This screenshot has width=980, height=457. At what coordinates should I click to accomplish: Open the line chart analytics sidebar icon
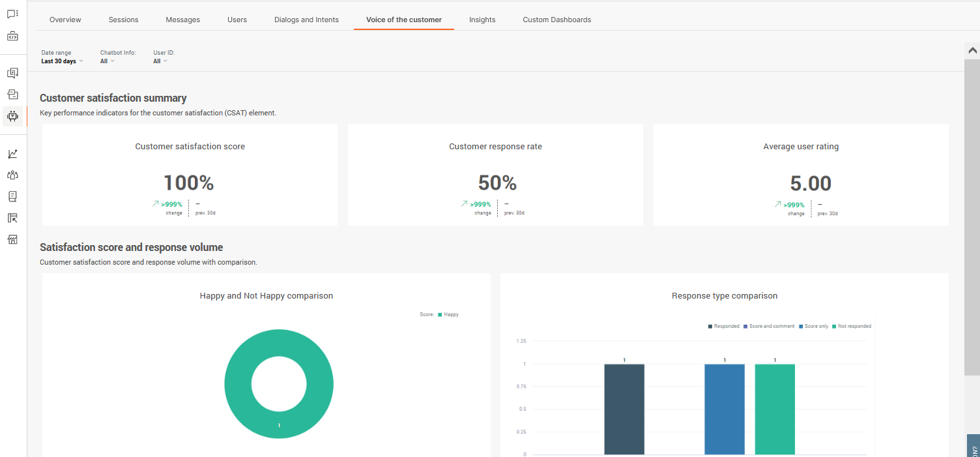point(12,154)
